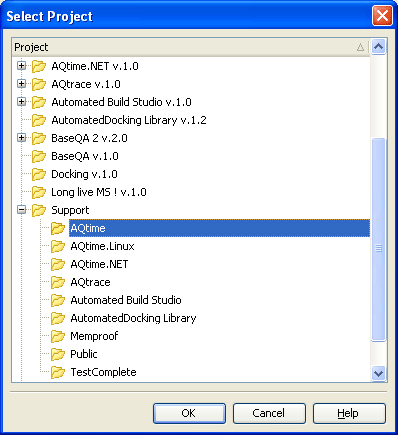Click the Docking v.1.0 folder icon

pos(39,174)
